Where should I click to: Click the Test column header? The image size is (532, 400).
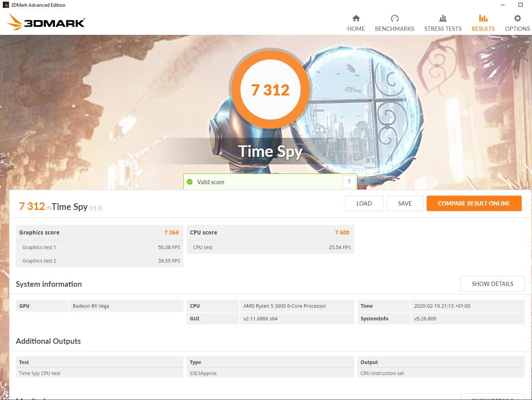(x=99, y=362)
